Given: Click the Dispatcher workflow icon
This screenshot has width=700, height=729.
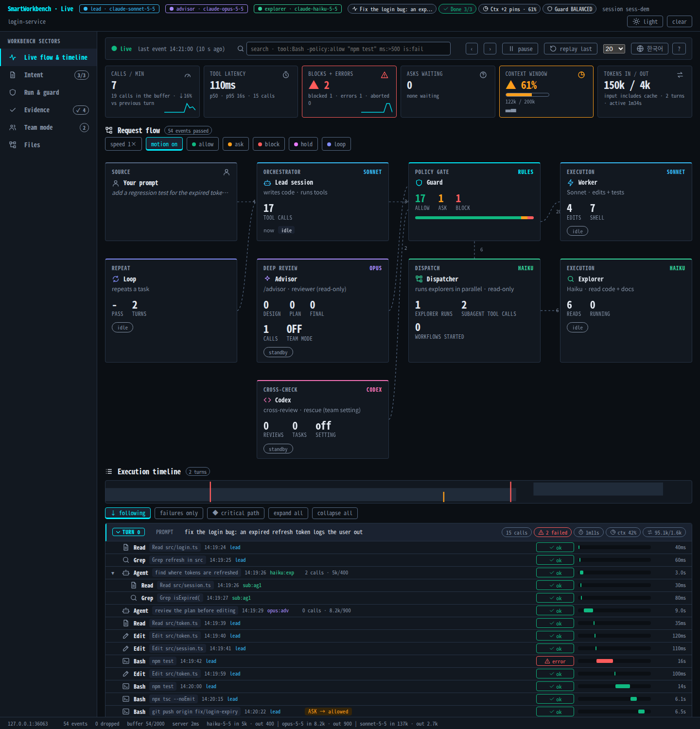Looking at the screenshot, I should click(419, 279).
